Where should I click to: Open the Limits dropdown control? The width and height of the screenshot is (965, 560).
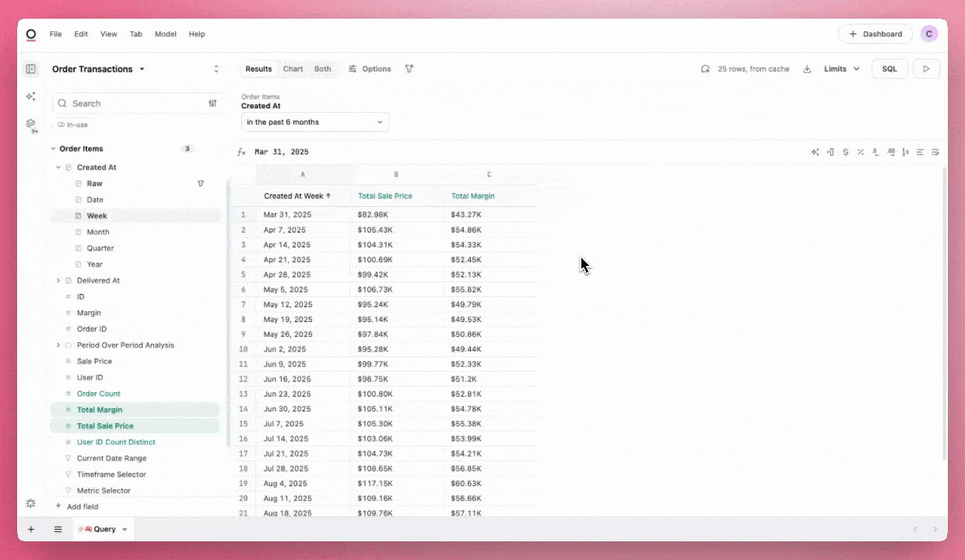point(841,68)
